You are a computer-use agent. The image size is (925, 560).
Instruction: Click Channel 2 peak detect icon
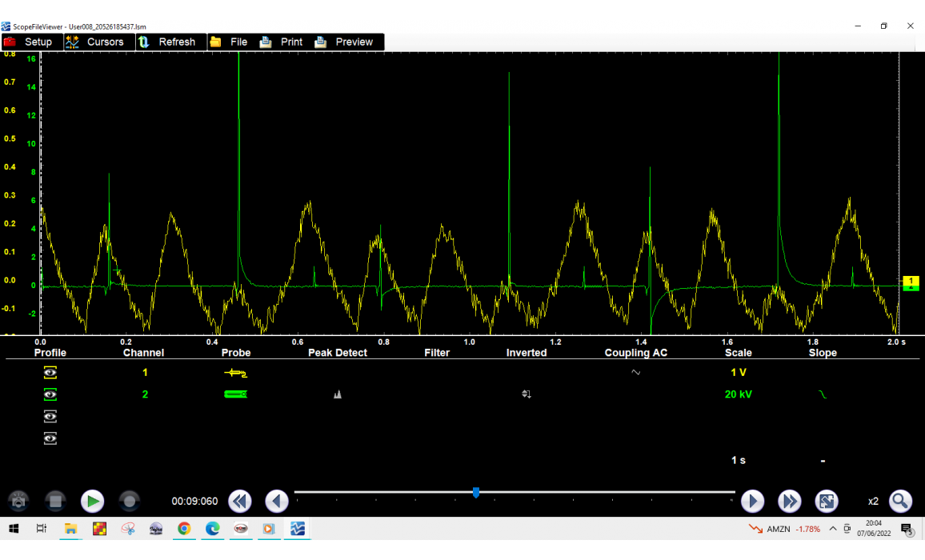(x=338, y=394)
